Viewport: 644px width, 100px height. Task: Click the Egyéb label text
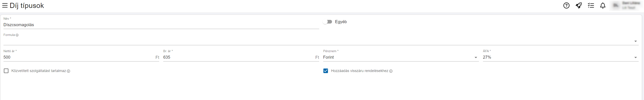point(341,22)
